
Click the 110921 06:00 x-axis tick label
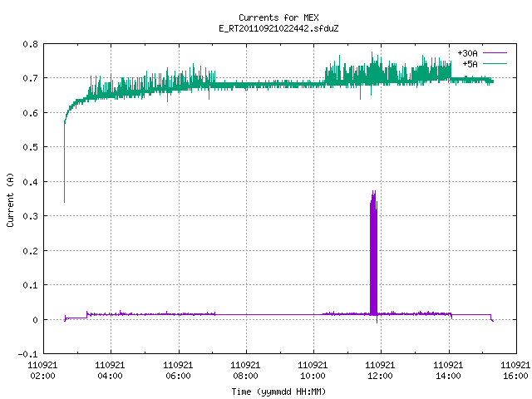pos(178,371)
